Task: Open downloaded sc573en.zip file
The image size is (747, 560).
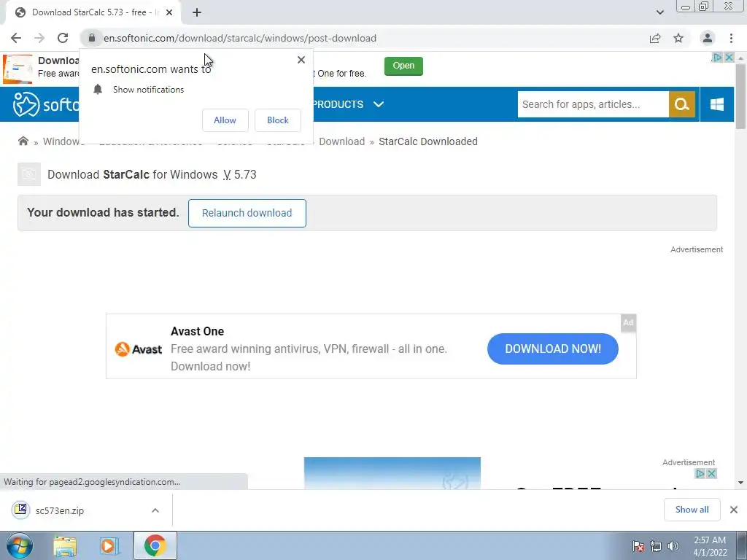Action: coord(60,510)
